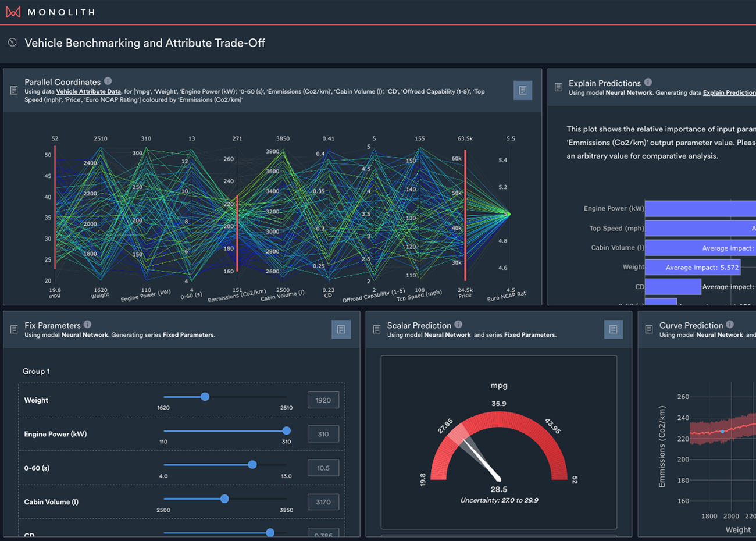Click the Monolith logo icon
This screenshot has height=541, width=756.
(x=13, y=12)
